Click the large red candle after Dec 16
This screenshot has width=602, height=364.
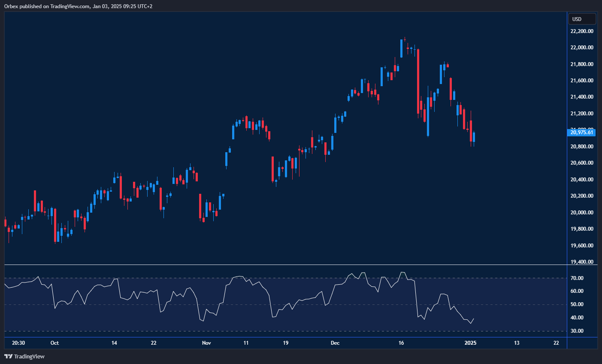pos(418,81)
